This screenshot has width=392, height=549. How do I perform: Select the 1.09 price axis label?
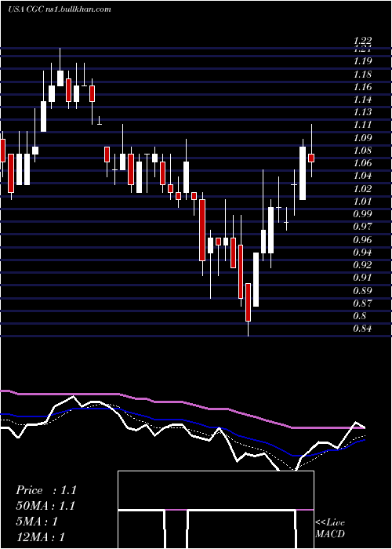click(362, 137)
